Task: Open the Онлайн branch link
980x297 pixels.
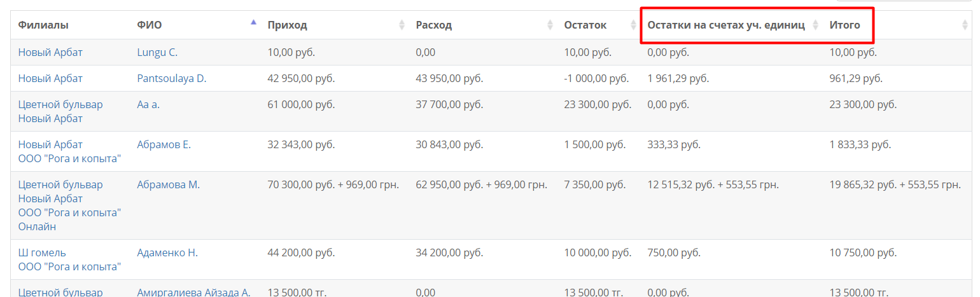Action: click(x=37, y=226)
